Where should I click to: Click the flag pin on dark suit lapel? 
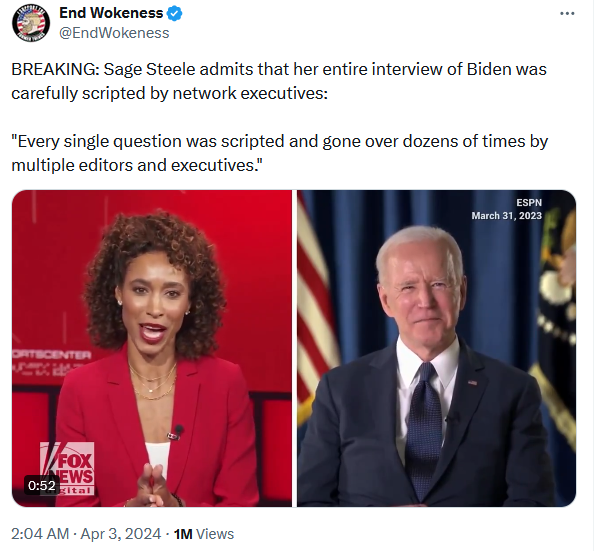[472, 382]
